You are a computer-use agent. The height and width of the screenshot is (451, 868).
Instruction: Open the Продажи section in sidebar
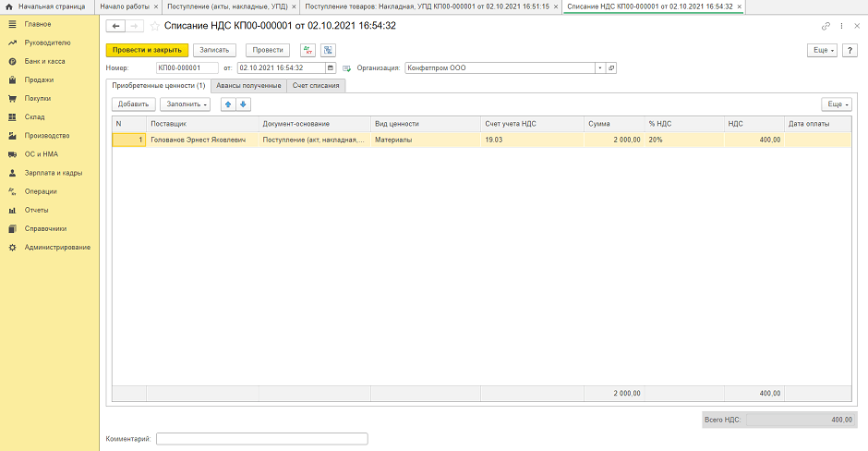point(39,79)
